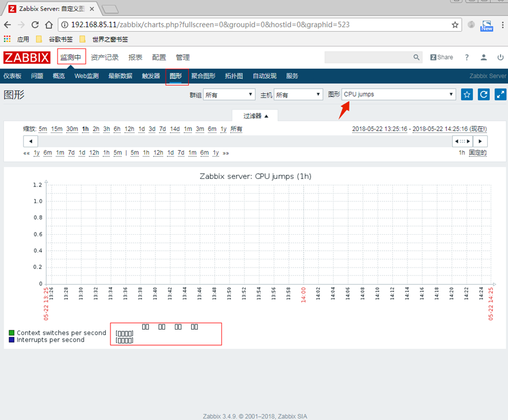Set zoom to 所有 (all)
Image resolution: width=508 pixels, height=420 pixels.
coord(236,129)
